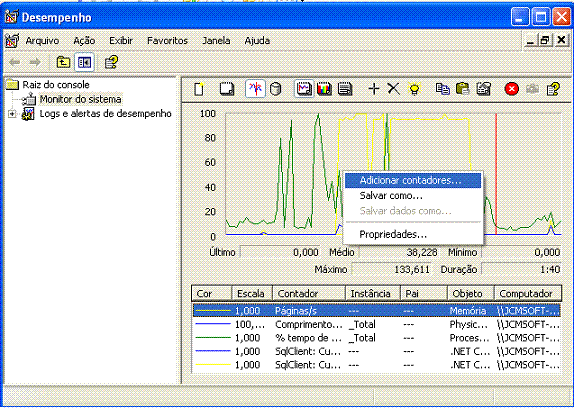
Task: Toggle View Current Activity icon
Action: click(255, 89)
